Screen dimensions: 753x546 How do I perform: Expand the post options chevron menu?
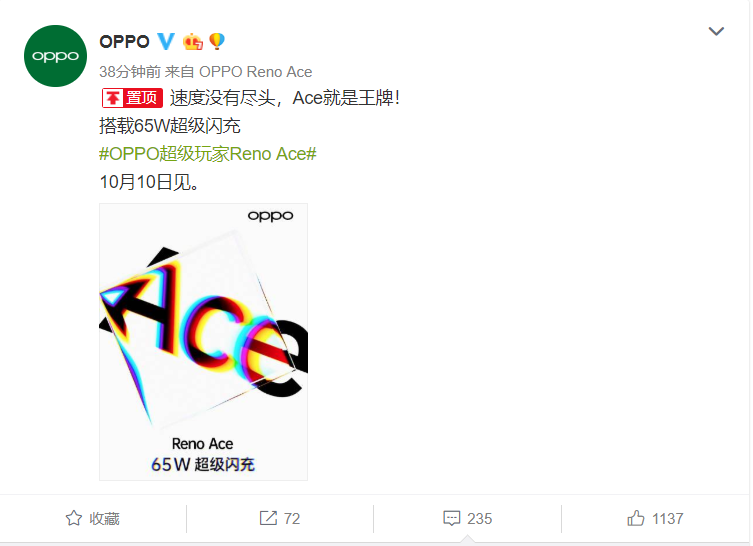[716, 31]
